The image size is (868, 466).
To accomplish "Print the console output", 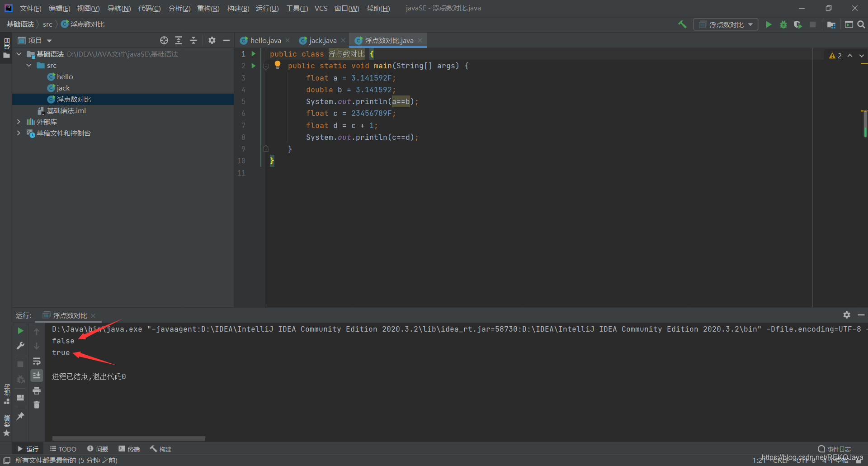I will tap(37, 390).
